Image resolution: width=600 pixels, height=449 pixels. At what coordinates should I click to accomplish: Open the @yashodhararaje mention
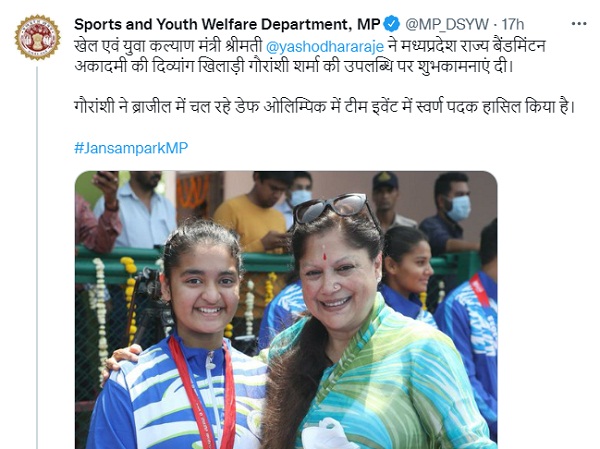[x=325, y=47]
